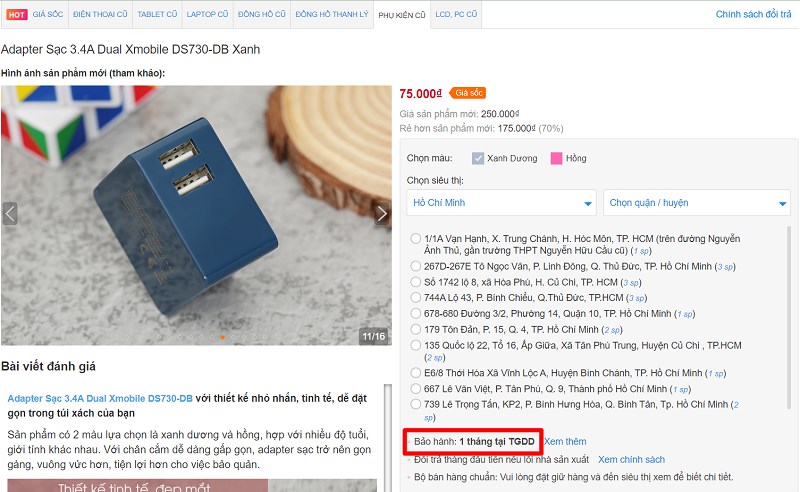
Task: Pick the 667 Lê Văn Việt store
Action: [416, 388]
